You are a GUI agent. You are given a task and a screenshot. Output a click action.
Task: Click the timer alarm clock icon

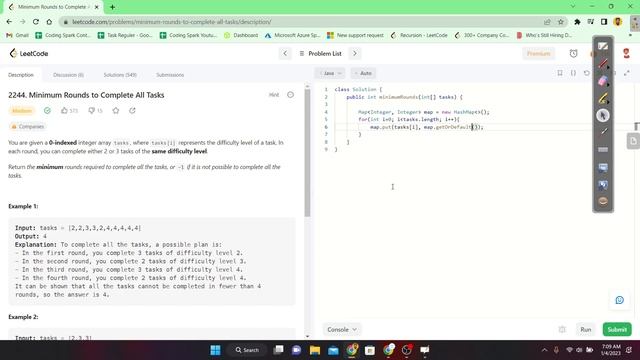click(x=573, y=53)
